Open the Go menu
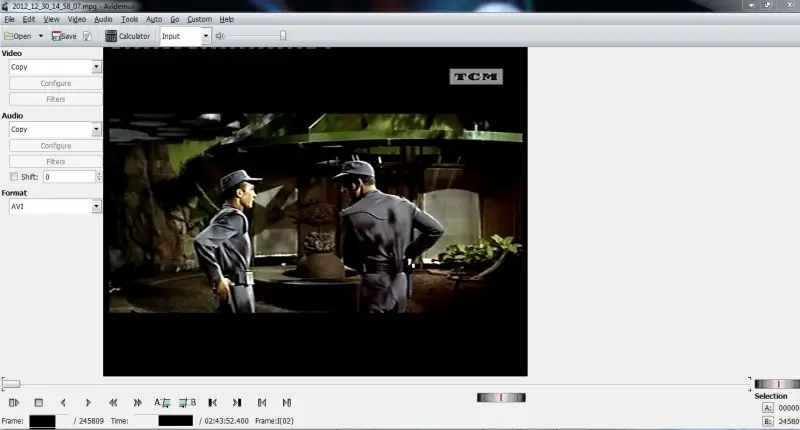Viewport: 800px width, 430px height. (174, 19)
